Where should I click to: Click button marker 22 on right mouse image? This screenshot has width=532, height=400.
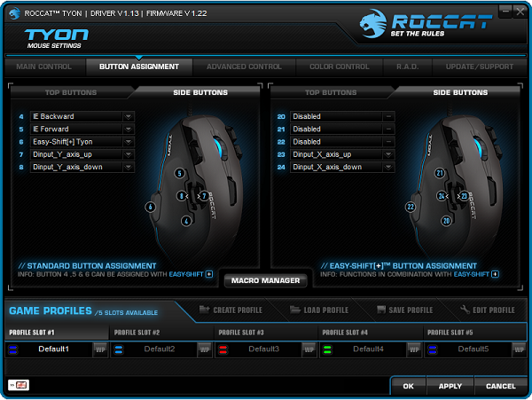coord(411,207)
